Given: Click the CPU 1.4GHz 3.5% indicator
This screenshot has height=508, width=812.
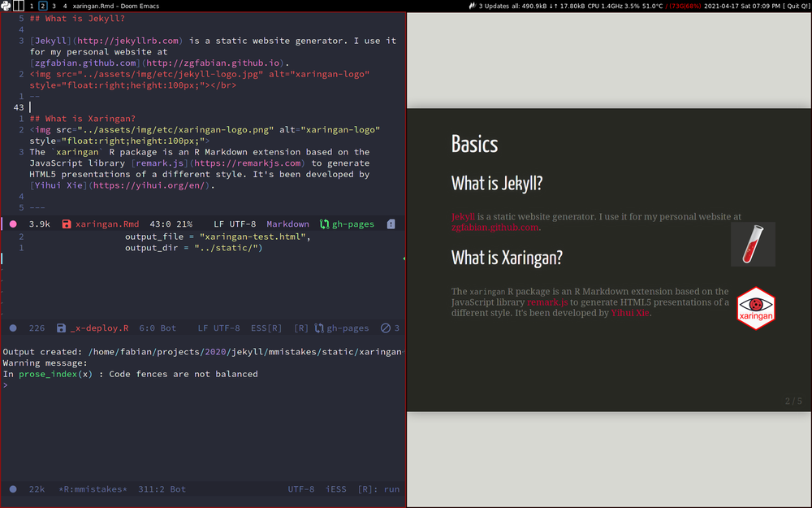Looking at the screenshot, I should tap(614, 6).
